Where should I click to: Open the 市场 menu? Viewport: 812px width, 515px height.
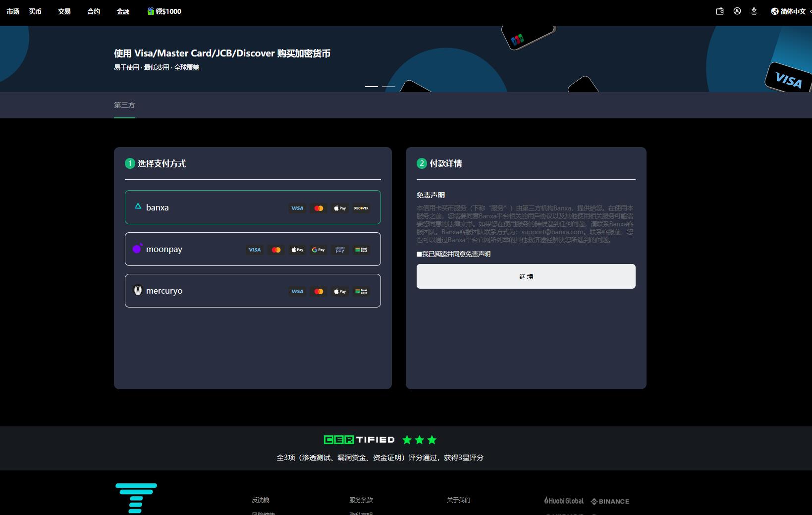click(13, 11)
